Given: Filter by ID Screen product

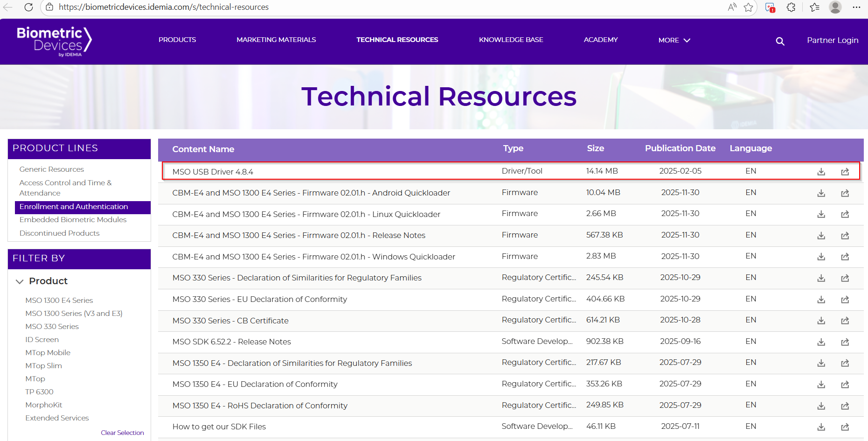Looking at the screenshot, I should (x=42, y=340).
